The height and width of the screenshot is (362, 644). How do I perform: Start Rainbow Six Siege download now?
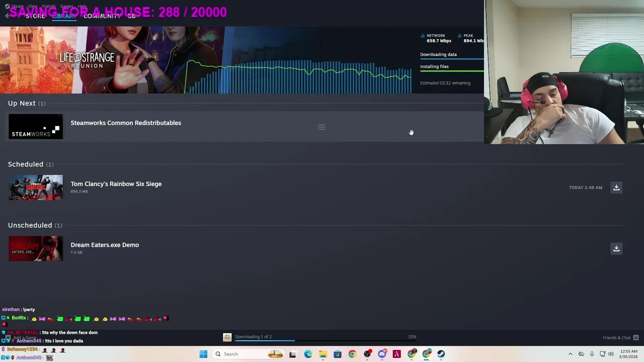(616, 188)
